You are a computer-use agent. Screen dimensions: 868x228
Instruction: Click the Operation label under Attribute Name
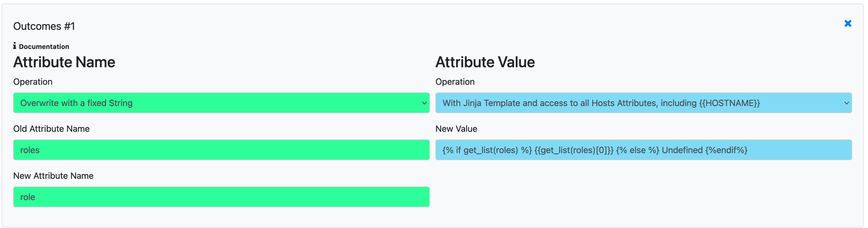(33, 82)
